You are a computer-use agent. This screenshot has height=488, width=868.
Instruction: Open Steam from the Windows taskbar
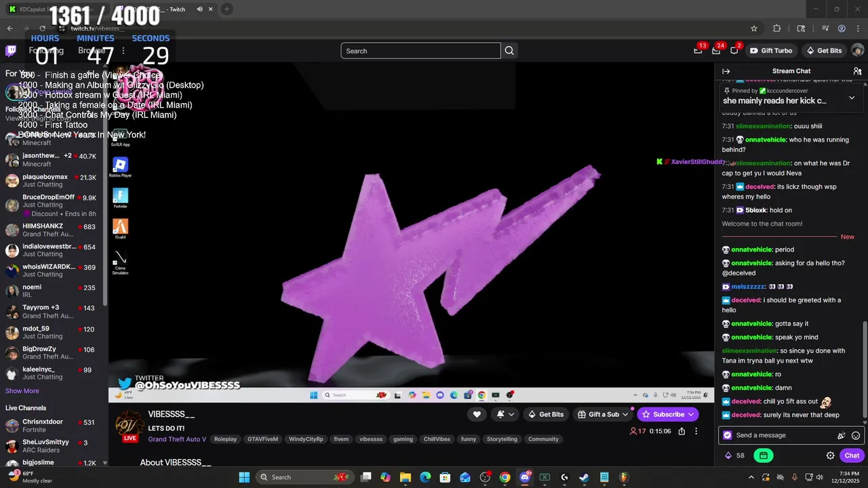click(x=584, y=477)
